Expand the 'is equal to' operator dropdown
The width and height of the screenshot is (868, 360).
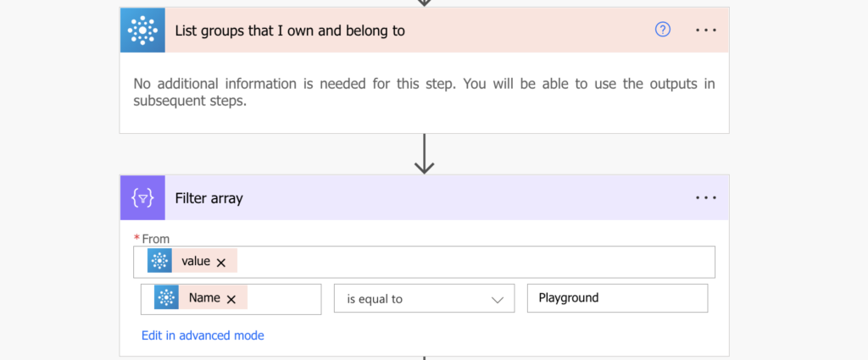[x=424, y=299]
